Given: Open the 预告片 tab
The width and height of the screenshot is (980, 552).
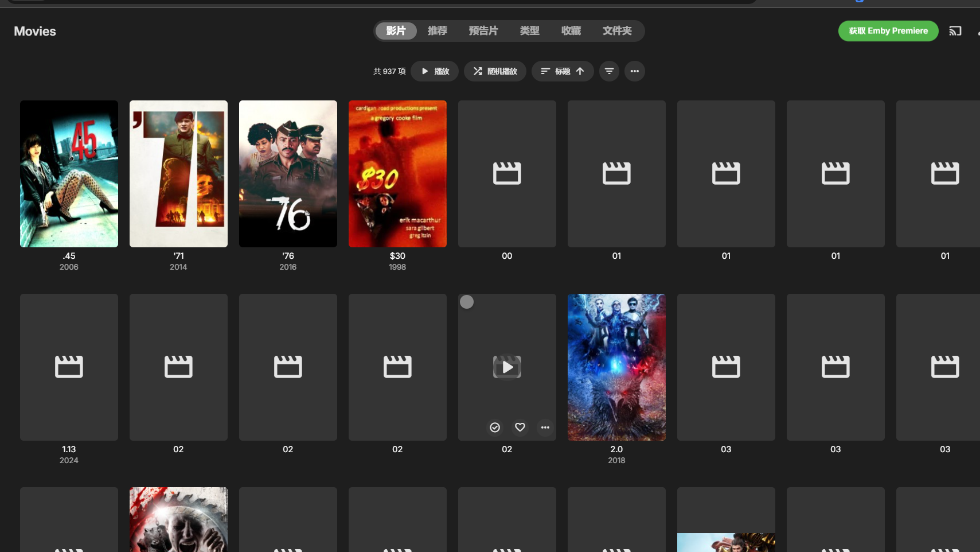Looking at the screenshot, I should point(483,31).
